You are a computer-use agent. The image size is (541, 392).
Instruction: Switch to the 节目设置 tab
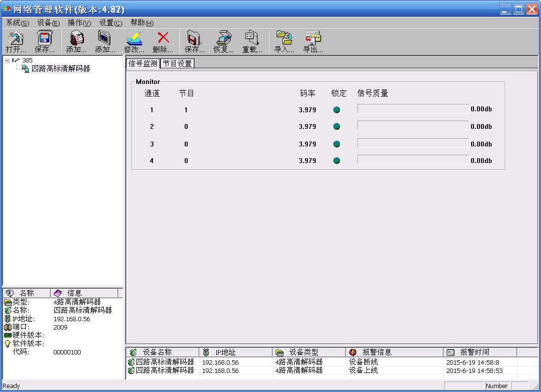tap(177, 63)
